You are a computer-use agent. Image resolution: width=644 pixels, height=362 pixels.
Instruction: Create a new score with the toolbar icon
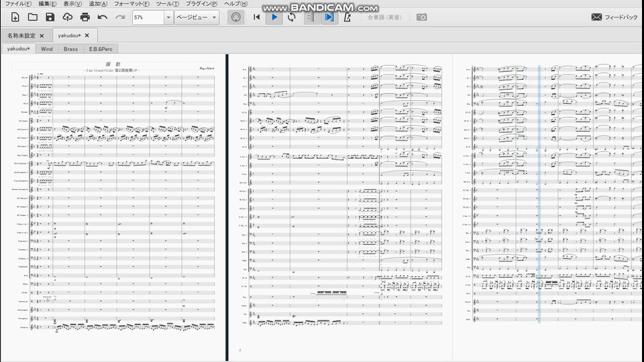click(15, 17)
